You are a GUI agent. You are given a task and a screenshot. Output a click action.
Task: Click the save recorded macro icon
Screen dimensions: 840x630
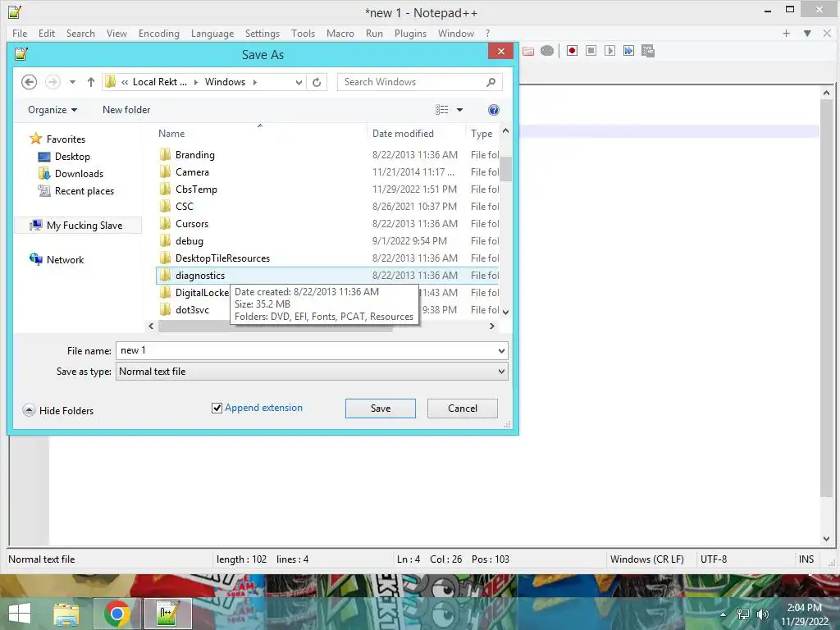click(648, 51)
